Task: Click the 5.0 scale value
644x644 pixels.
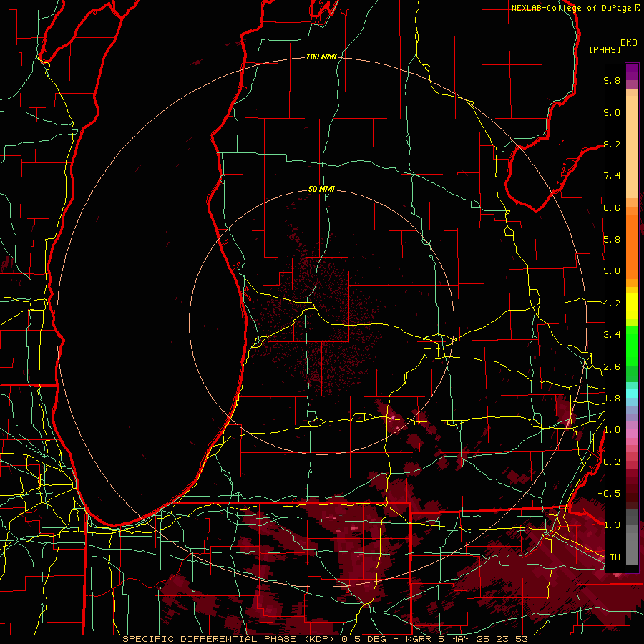Action: (612, 271)
